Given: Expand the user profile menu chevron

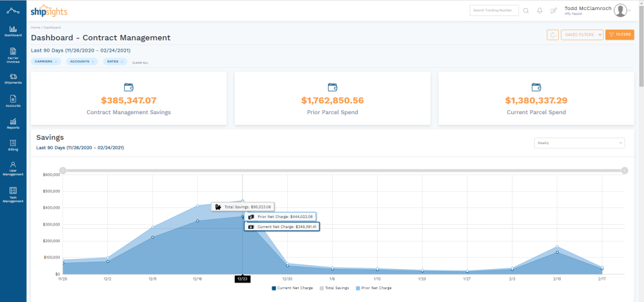Looking at the screenshot, I should click(x=630, y=11).
